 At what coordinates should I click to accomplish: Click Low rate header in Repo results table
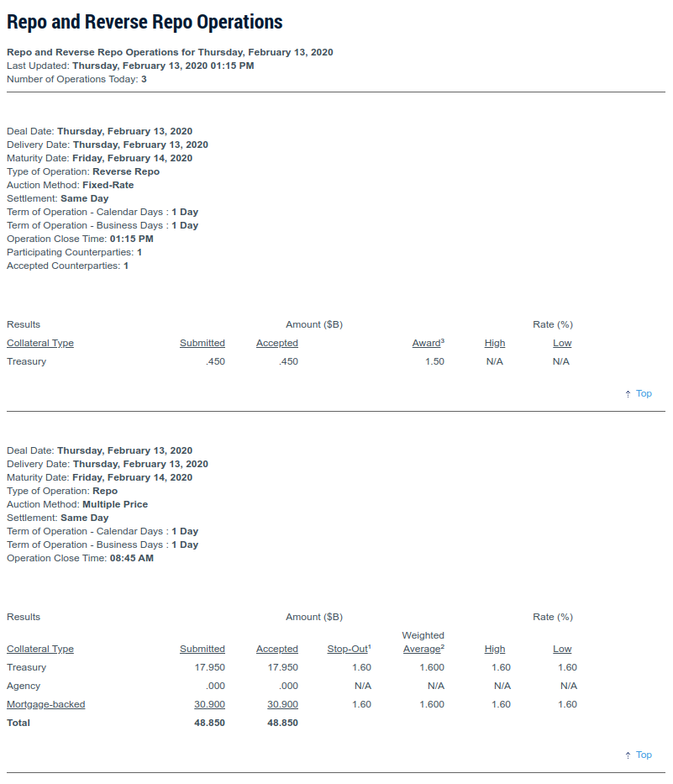point(562,649)
